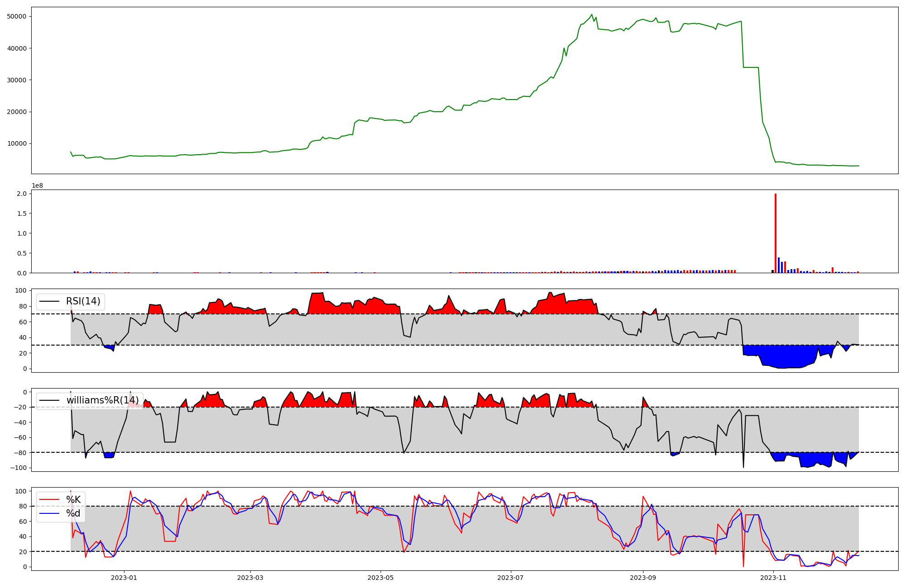Click the blue %d legend line sample

click(50, 513)
